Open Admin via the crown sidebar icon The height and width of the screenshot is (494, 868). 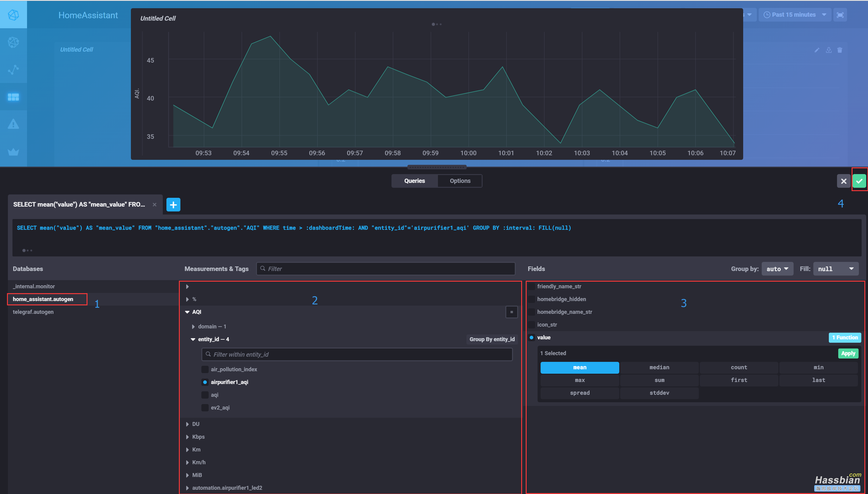tap(13, 152)
